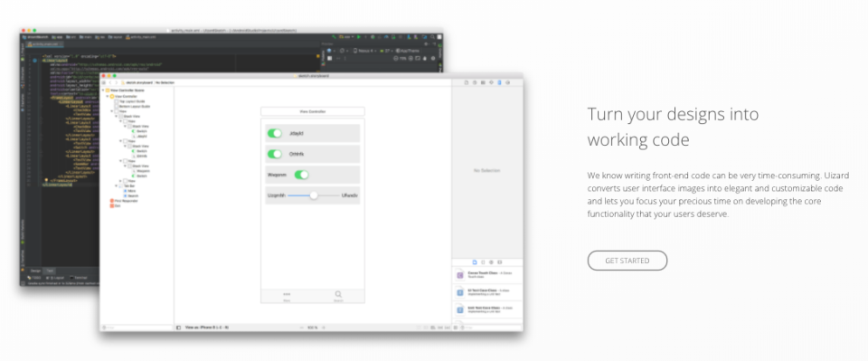Open the Attributes inspector tab, highlighted blue
The image size is (868, 361).
(499, 82)
